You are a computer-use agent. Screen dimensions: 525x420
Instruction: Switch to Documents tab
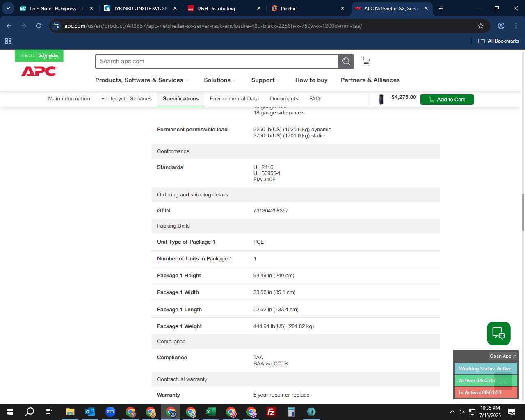click(x=284, y=99)
